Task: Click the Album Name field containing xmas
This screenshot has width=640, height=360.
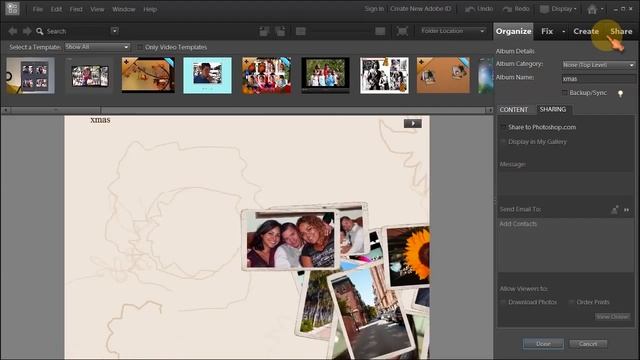Action: (x=598, y=79)
